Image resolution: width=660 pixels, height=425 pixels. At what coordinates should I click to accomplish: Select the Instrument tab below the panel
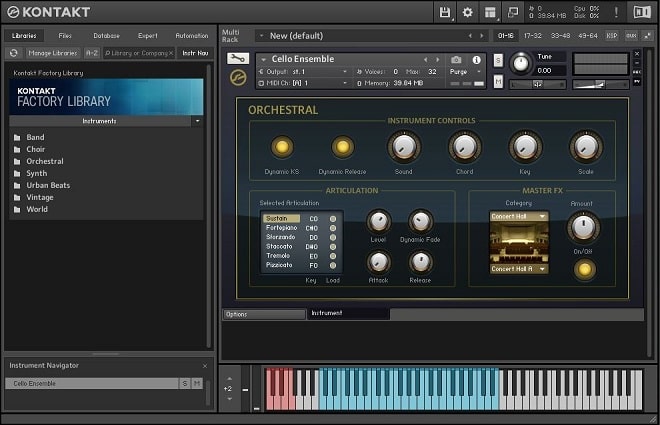point(349,313)
